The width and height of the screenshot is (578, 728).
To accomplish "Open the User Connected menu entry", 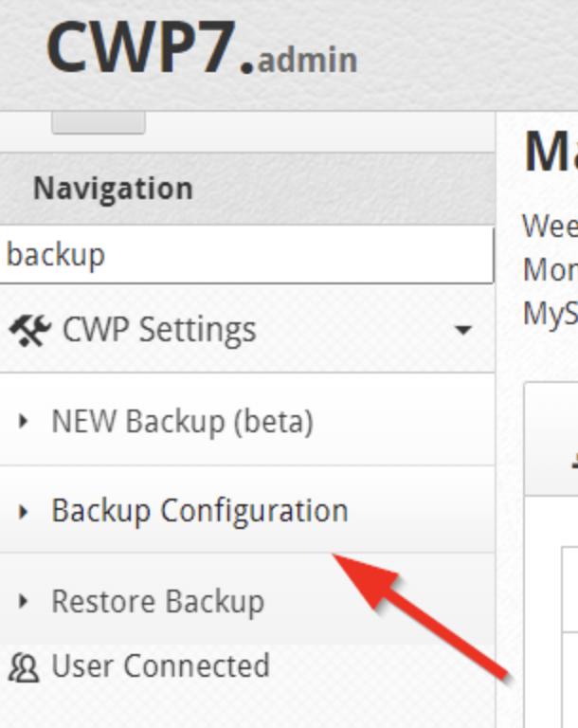I will tap(161, 665).
